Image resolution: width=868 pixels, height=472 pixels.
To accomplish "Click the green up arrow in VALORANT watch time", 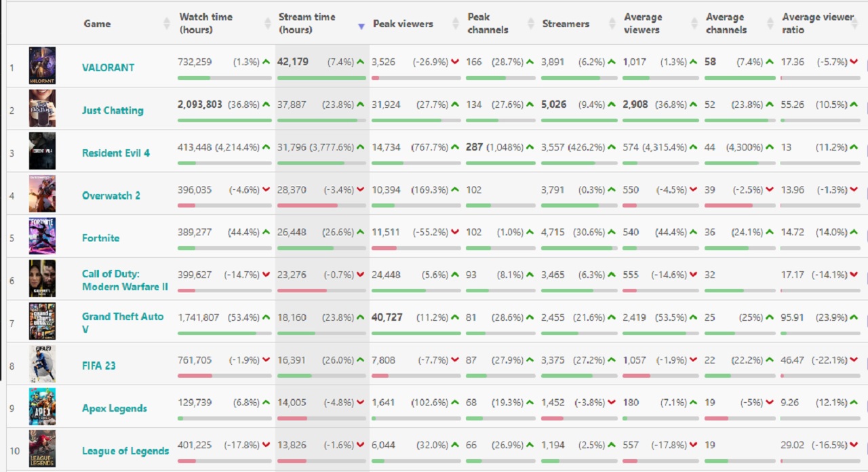I will (267, 62).
